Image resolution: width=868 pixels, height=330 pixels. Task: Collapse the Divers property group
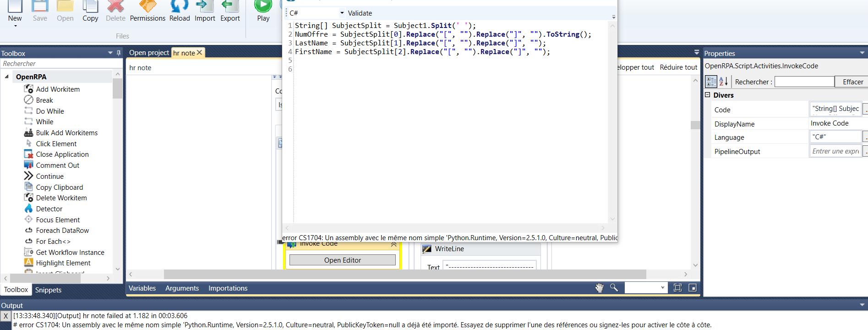point(708,95)
